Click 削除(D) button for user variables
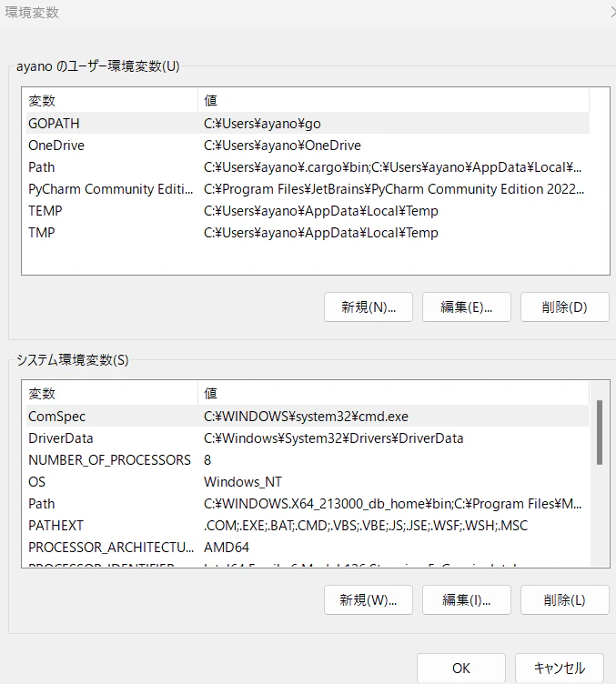Viewport: 616px width, 684px height. tap(564, 307)
